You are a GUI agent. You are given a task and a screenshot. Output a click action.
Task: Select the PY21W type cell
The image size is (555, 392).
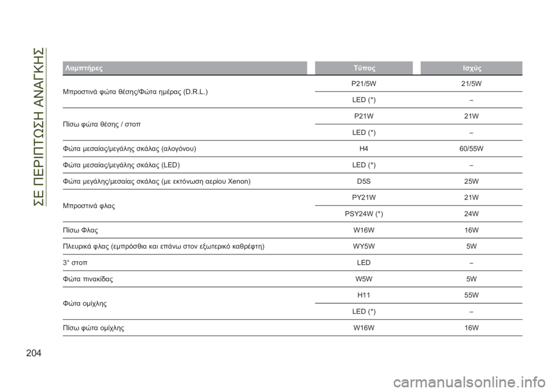pos(364,198)
